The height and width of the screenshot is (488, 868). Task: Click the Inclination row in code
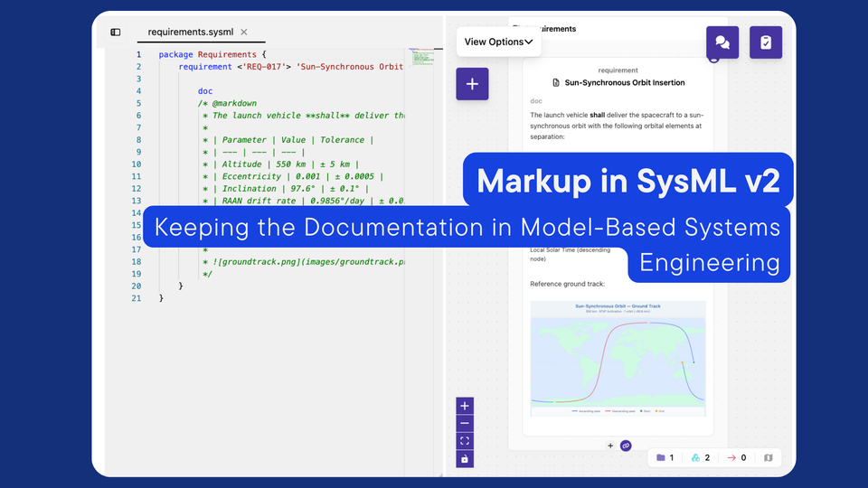286,188
